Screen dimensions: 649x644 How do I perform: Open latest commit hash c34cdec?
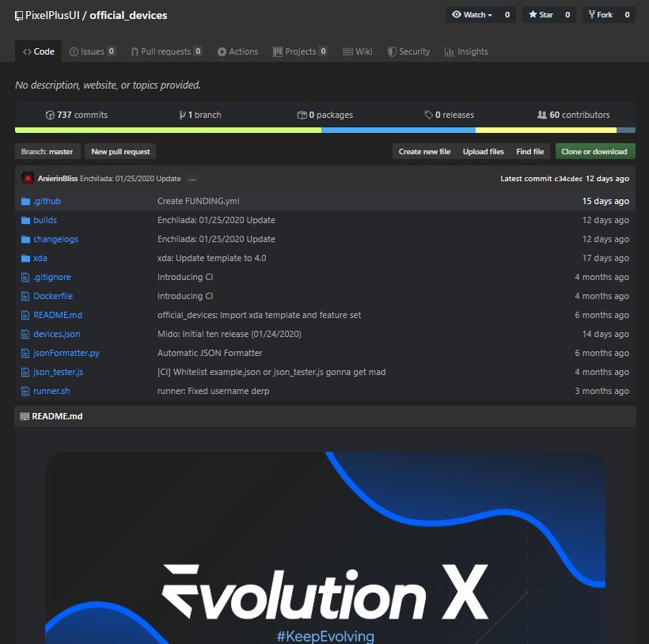click(x=568, y=179)
